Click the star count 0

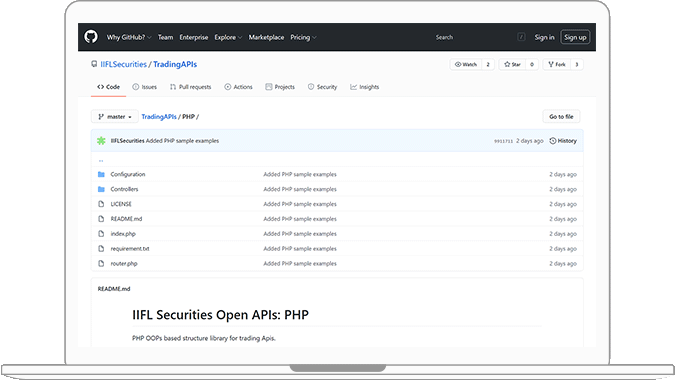(x=532, y=65)
